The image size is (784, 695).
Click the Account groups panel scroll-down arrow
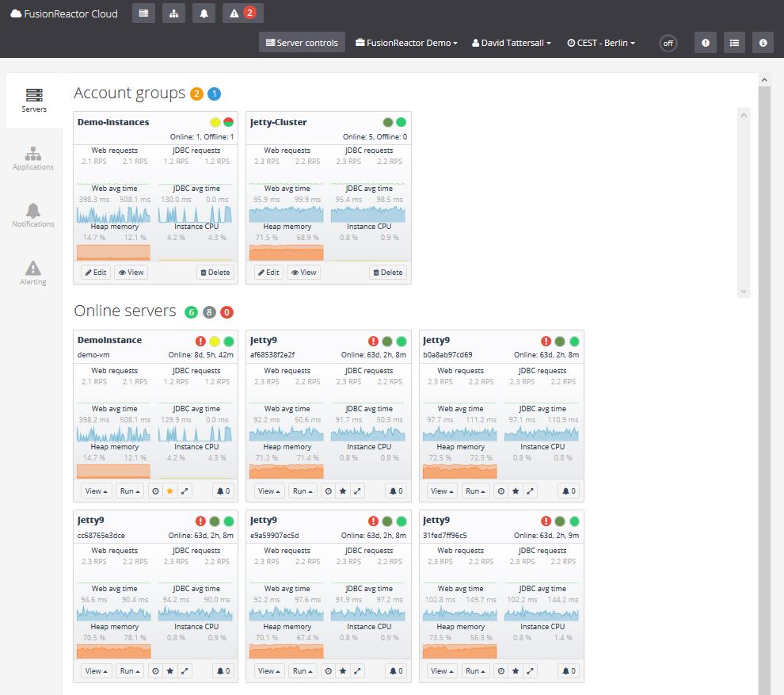point(744,291)
